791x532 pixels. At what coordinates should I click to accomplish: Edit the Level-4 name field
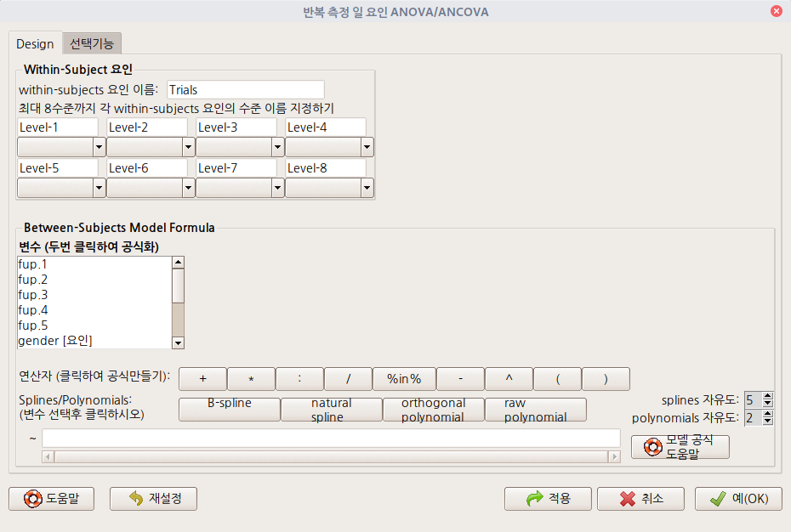(326, 127)
